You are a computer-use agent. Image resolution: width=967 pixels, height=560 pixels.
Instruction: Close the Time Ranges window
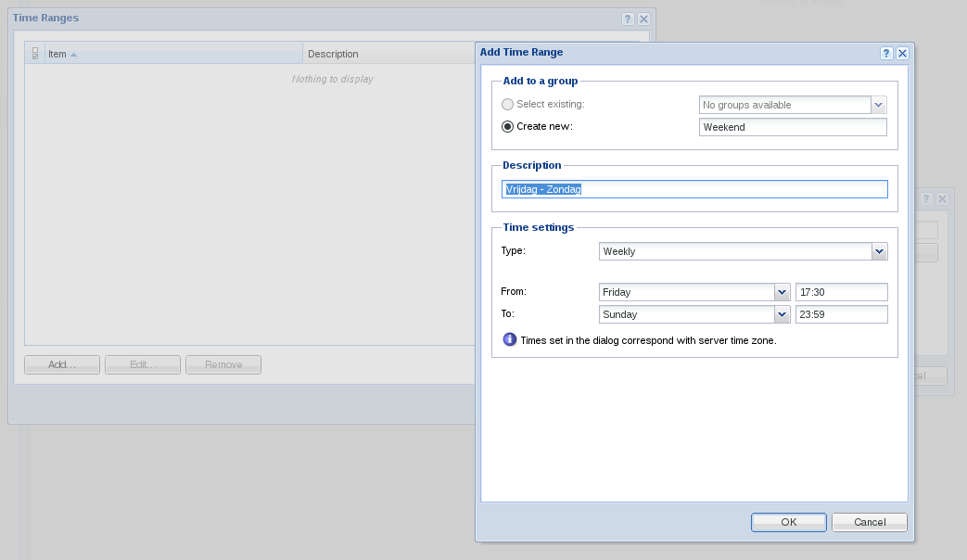(643, 19)
